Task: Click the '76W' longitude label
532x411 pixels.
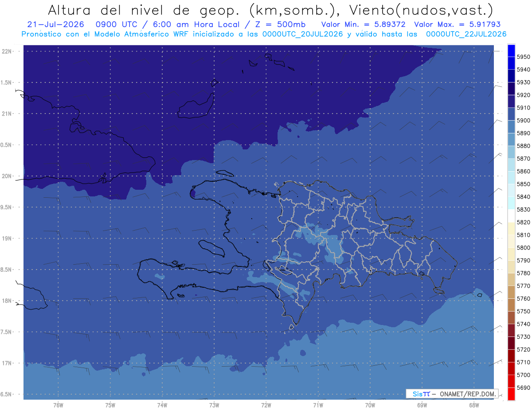Action: pyautogui.click(x=58, y=405)
